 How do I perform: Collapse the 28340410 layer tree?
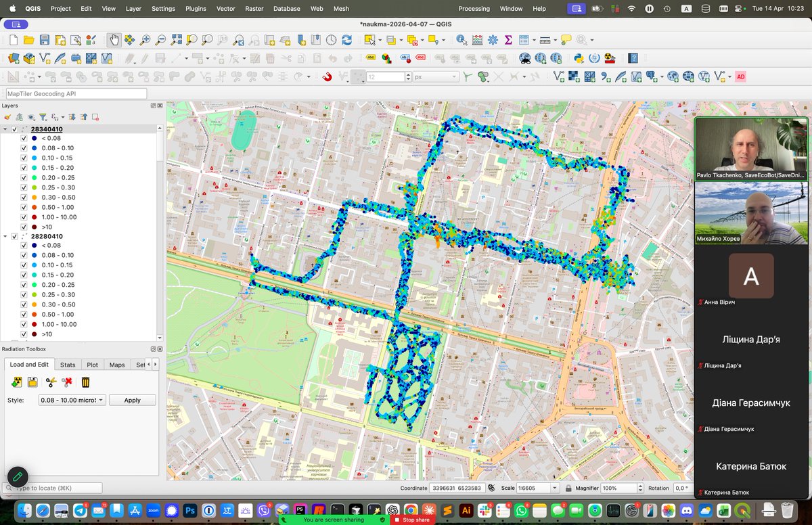[6, 129]
